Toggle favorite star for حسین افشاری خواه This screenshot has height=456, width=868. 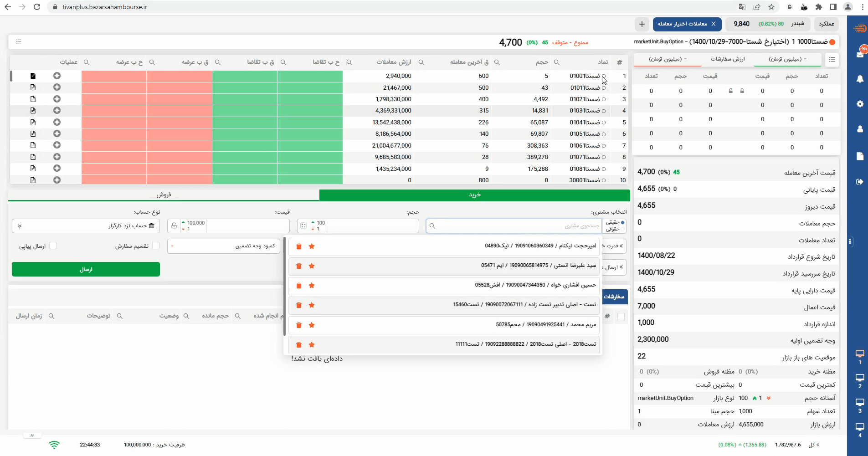(x=312, y=286)
